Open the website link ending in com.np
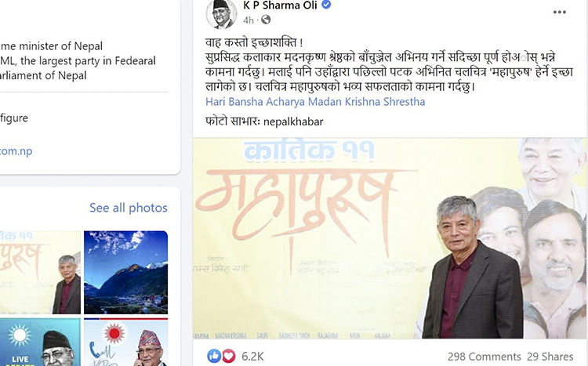The height and width of the screenshot is (366, 588). (x=16, y=151)
